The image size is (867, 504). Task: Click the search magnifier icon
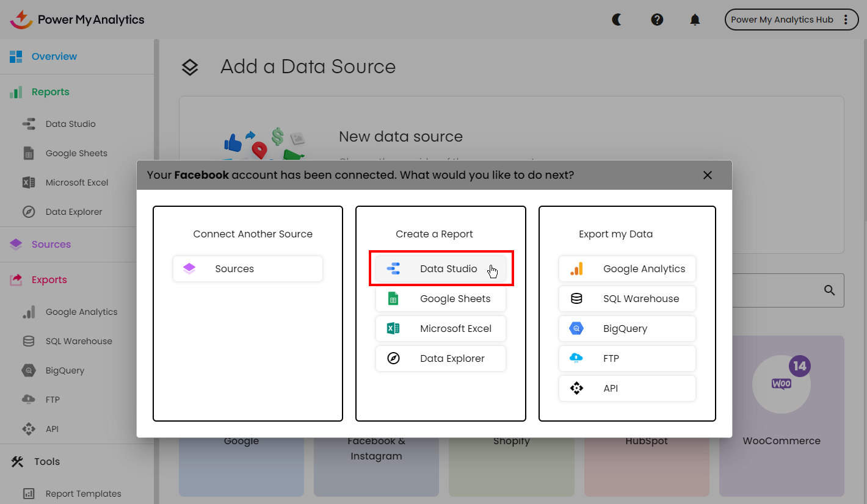click(x=829, y=290)
